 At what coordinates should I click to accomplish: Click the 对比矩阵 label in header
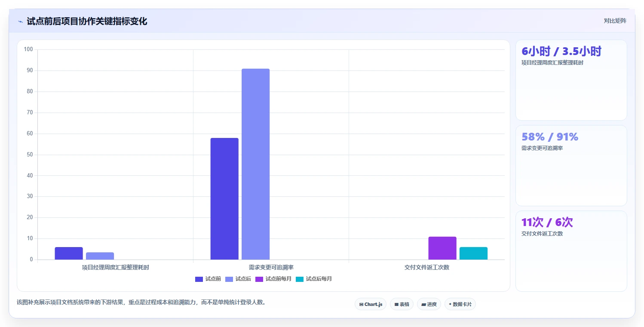coord(615,21)
